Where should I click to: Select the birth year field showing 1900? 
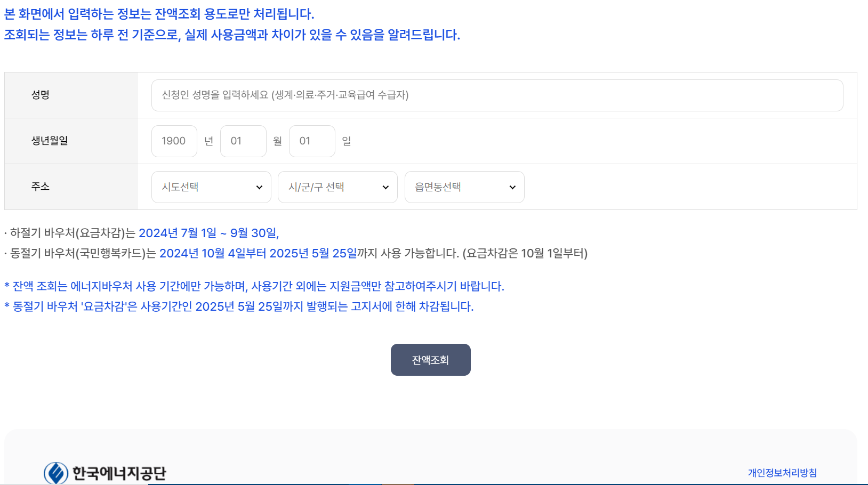(174, 141)
